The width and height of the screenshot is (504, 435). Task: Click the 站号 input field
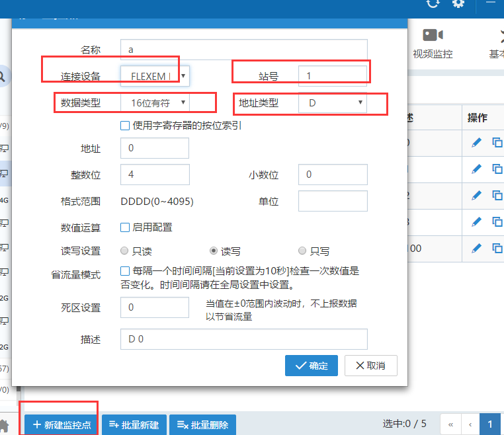pos(333,76)
